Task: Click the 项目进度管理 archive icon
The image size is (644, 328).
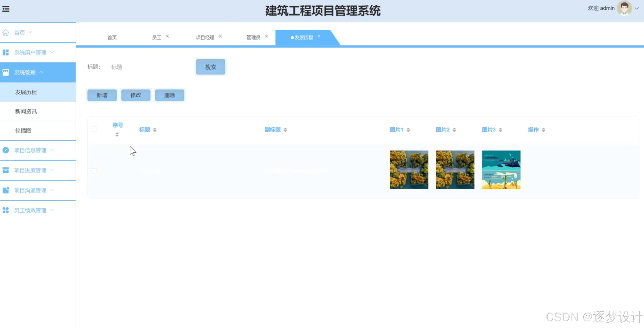Action: click(x=5, y=170)
